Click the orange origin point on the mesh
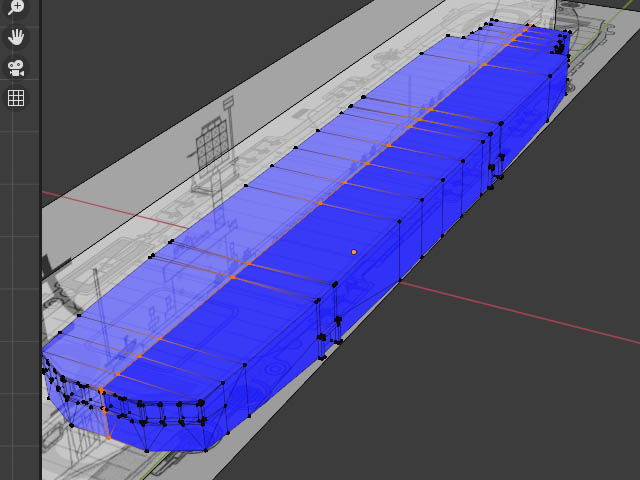The image size is (640, 480). 354,252
